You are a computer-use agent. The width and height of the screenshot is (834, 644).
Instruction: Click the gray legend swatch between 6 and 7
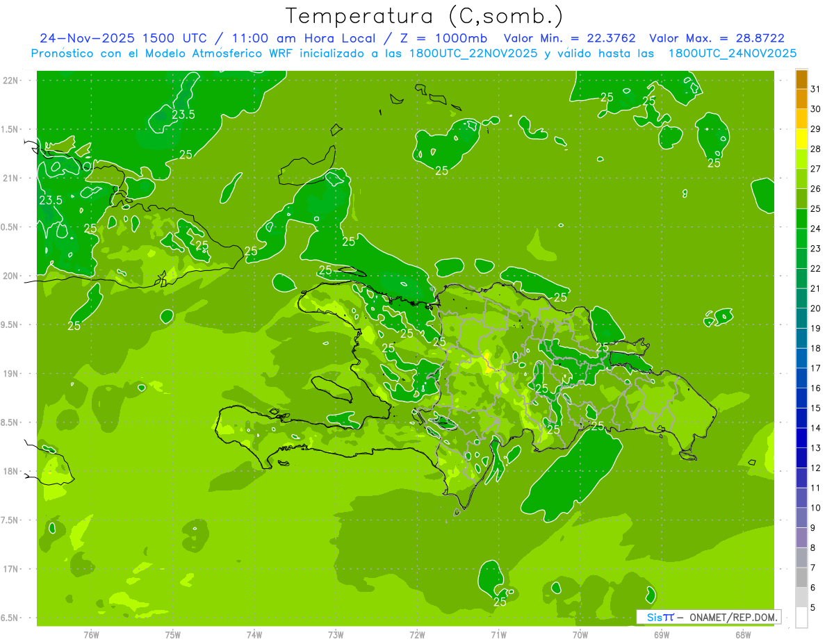[x=802, y=577]
